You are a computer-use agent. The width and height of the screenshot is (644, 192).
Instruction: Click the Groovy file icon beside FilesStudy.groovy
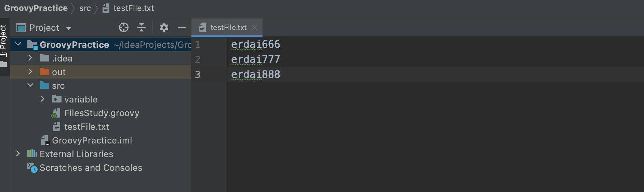56,113
